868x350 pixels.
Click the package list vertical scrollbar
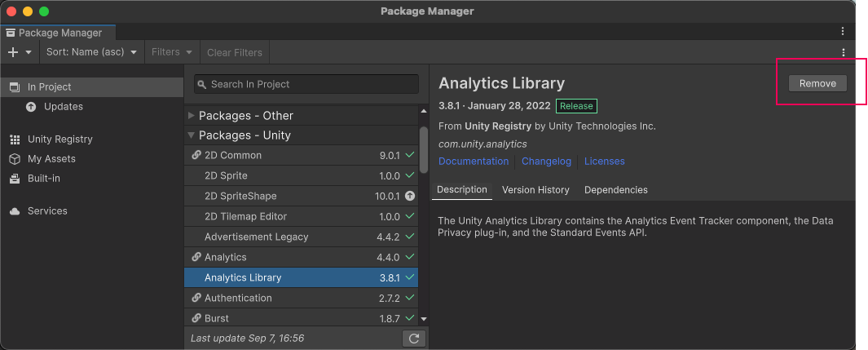click(423, 151)
